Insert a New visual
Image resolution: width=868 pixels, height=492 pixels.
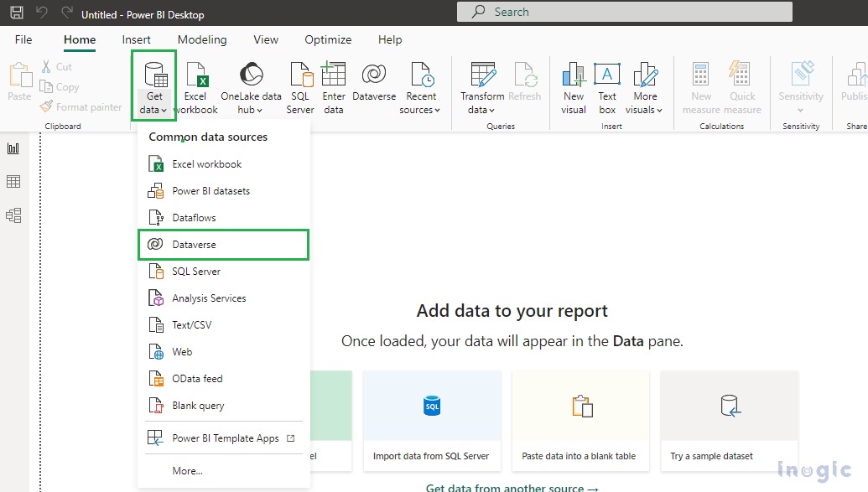(x=573, y=84)
